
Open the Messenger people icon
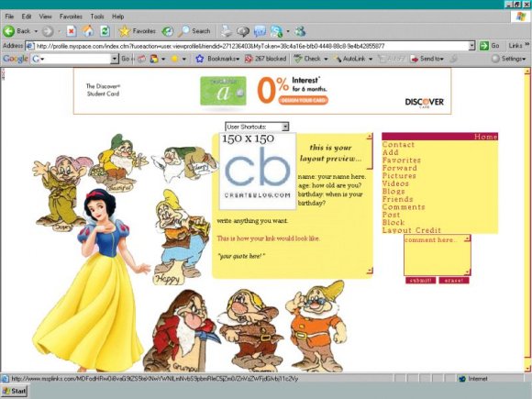coord(301,31)
